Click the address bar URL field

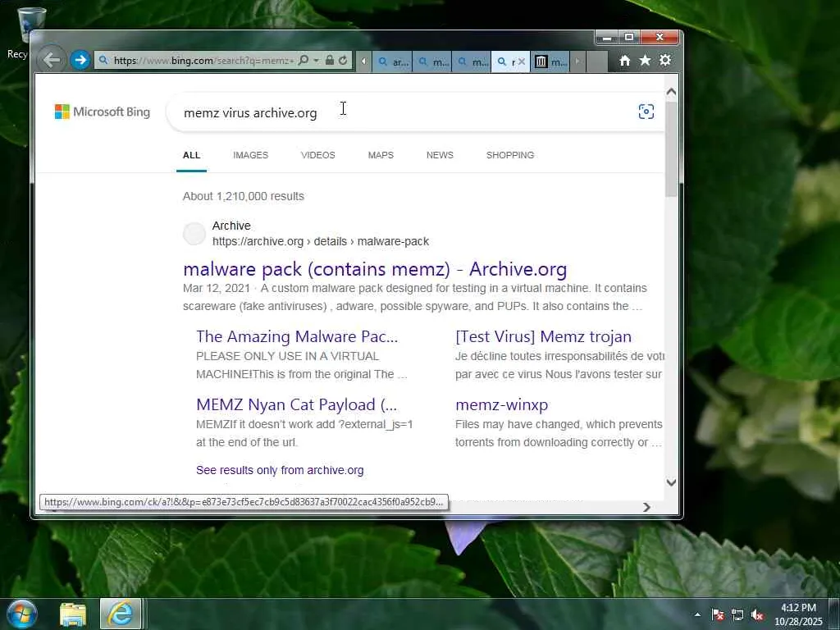click(203, 60)
